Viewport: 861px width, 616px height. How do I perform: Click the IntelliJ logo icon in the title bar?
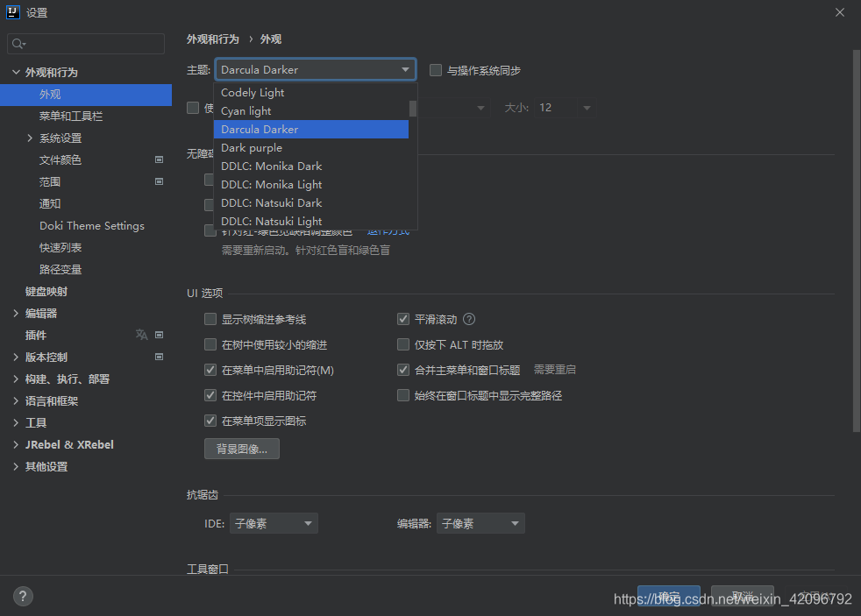pos(11,11)
